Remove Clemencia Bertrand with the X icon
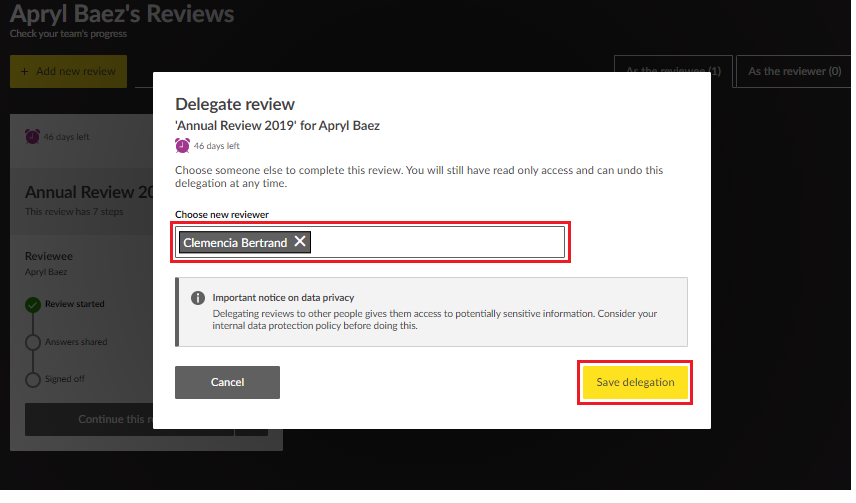 coord(299,242)
